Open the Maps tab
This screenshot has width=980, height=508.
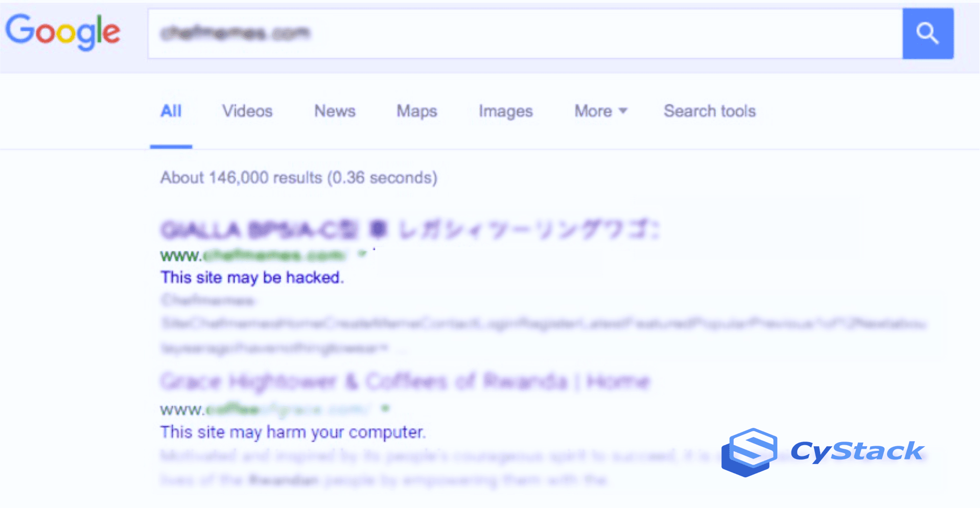tap(417, 111)
